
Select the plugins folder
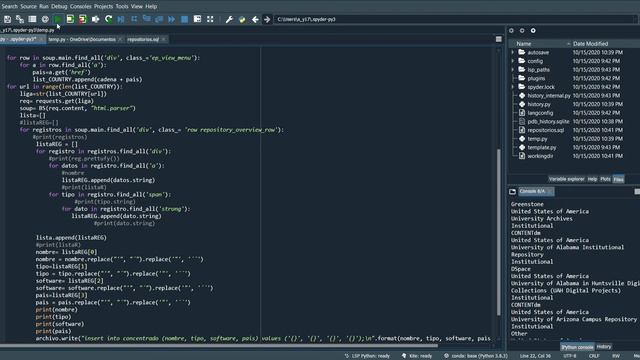click(536, 78)
